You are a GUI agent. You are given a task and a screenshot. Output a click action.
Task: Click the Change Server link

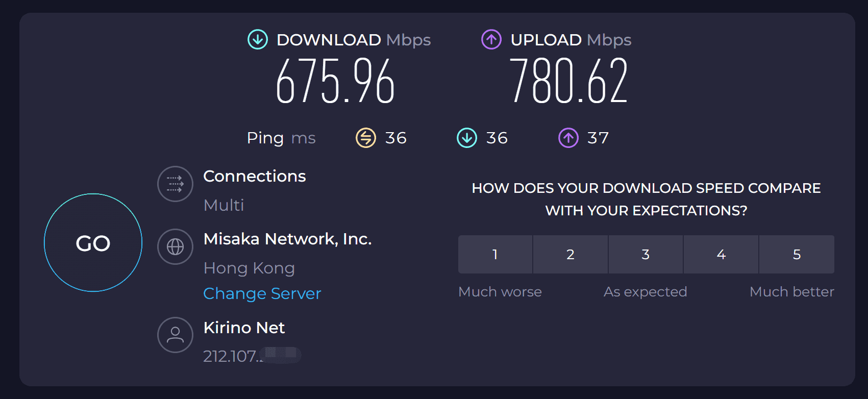coord(262,293)
